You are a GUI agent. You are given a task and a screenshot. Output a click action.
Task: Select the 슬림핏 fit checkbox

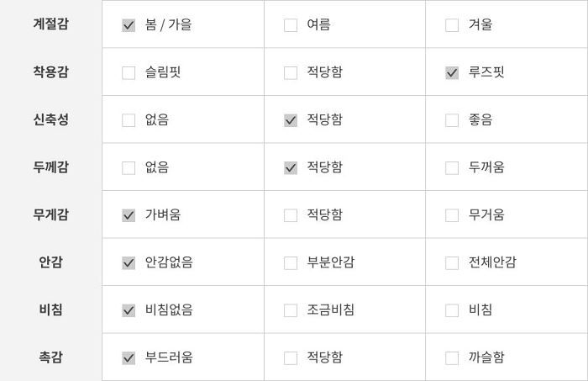(x=129, y=73)
